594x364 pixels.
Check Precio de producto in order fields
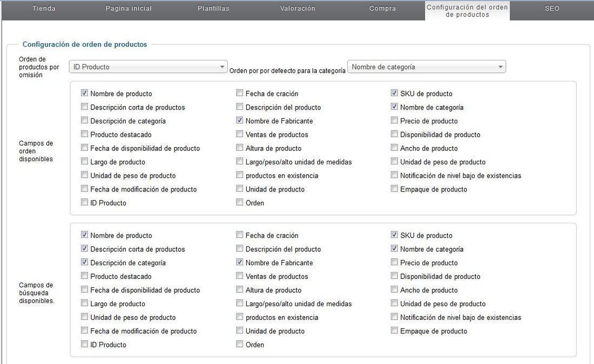click(x=394, y=120)
